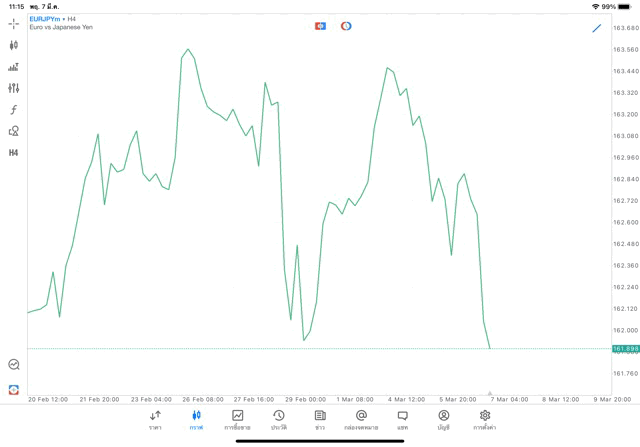Tap the red-blue circular icon above chart
640x447 pixels.
point(346,26)
